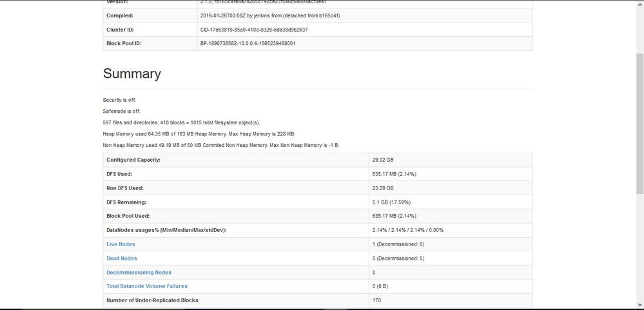Click the BP-1890738582 block pool value
This screenshot has height=310, width=644.
248,43
